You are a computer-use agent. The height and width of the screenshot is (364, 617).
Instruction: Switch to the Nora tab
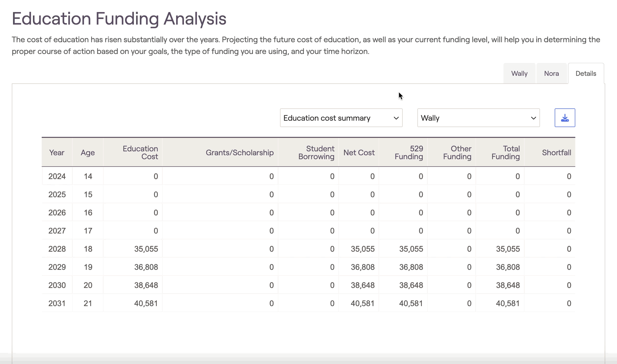[x=551, y=73]
